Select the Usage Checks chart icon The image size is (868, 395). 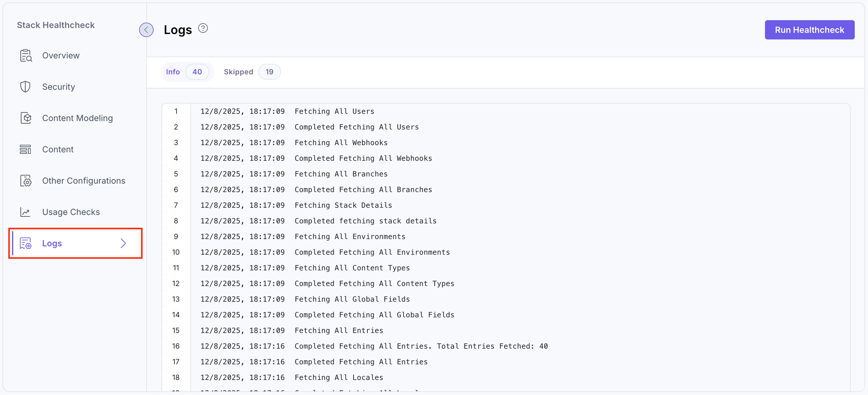[x=26, y=212]
